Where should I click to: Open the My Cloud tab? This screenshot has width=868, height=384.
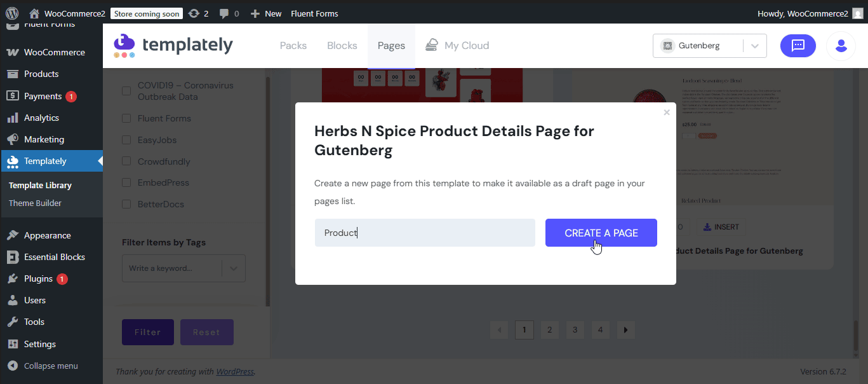pos(457,46)
